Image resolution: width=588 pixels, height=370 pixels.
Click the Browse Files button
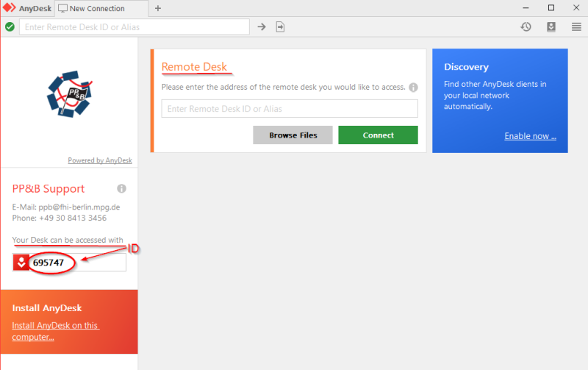(293, 135)
